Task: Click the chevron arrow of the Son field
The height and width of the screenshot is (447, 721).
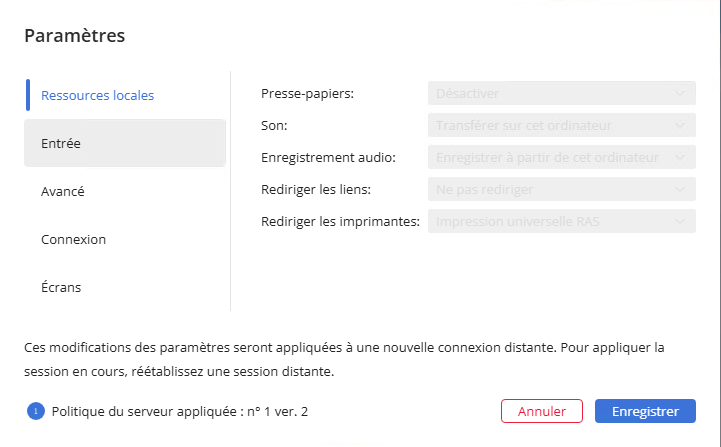Action: point(681,126)
